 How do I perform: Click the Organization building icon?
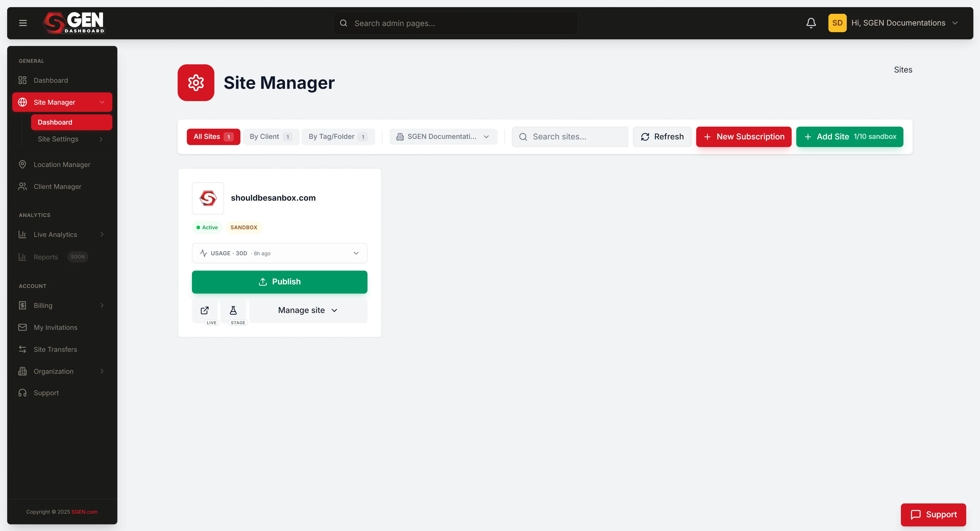[x=22, y=371]
